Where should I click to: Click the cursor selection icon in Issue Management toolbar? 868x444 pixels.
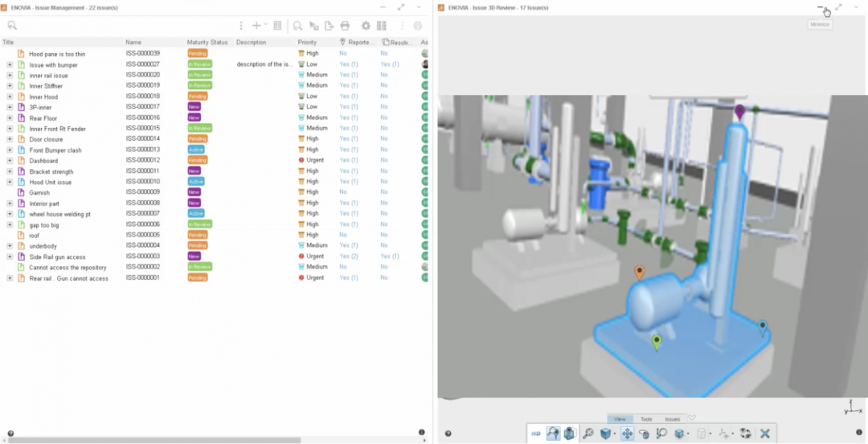314,26
